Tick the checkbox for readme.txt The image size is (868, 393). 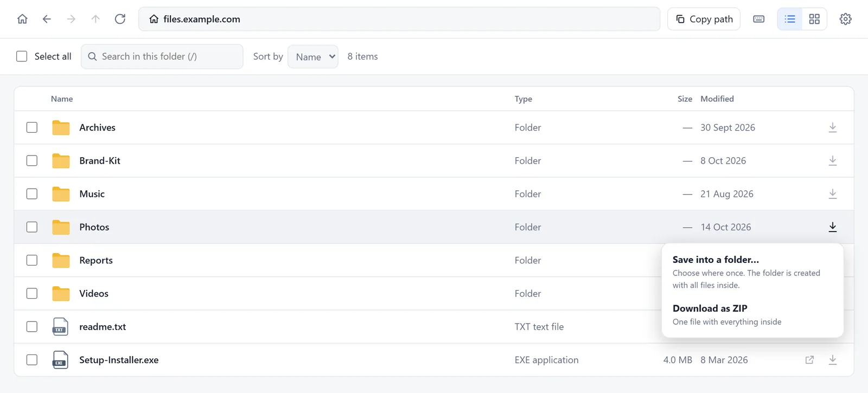(x=32, y=327)
